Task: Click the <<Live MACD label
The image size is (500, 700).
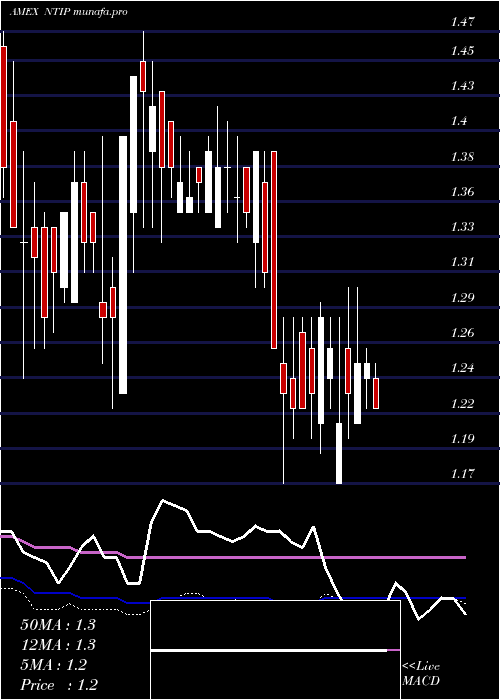Action: pos(421,674)
